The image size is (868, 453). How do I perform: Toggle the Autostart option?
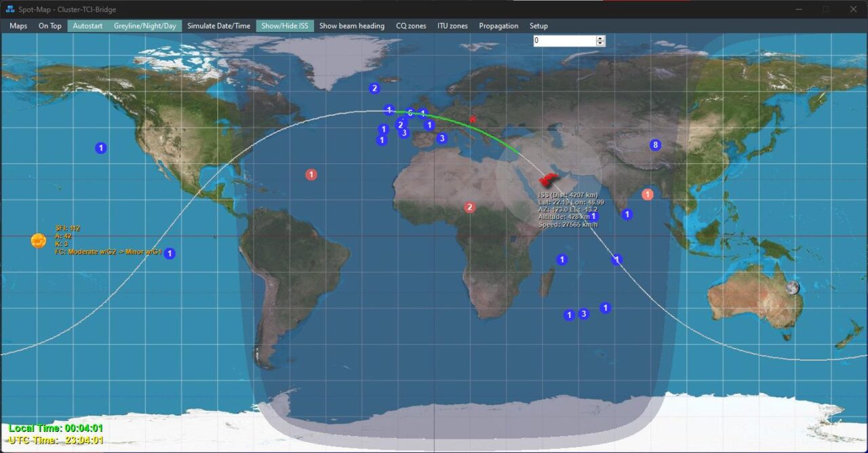[87, 26]
